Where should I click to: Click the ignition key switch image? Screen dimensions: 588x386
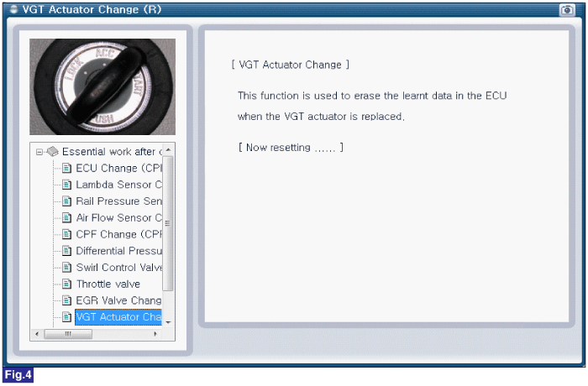(102, 87)
